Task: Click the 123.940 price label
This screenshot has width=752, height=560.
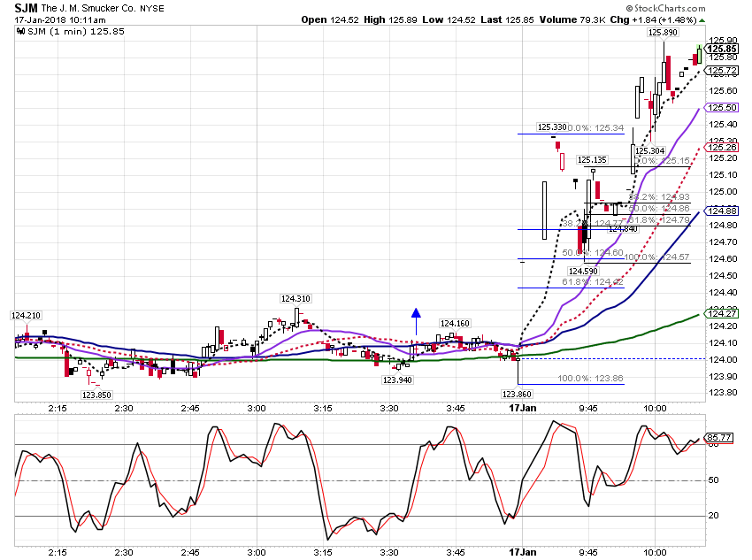Action: (397, 380)
